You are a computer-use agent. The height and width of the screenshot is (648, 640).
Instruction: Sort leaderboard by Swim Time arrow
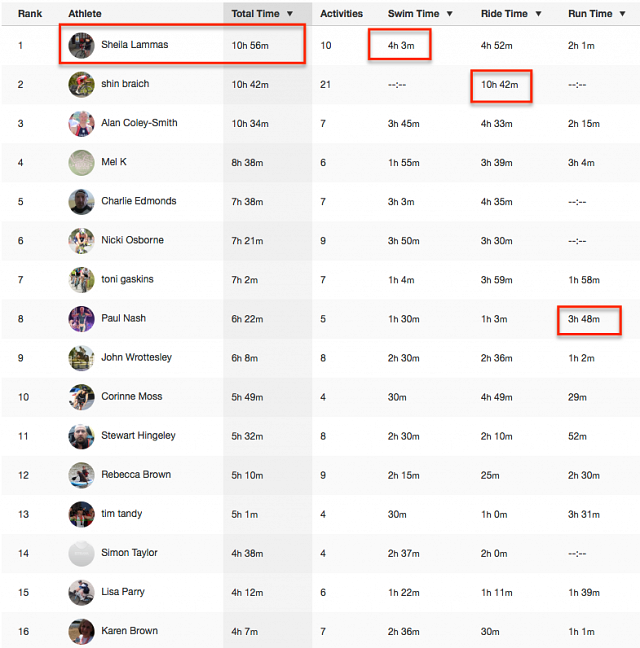click(450, 14)
